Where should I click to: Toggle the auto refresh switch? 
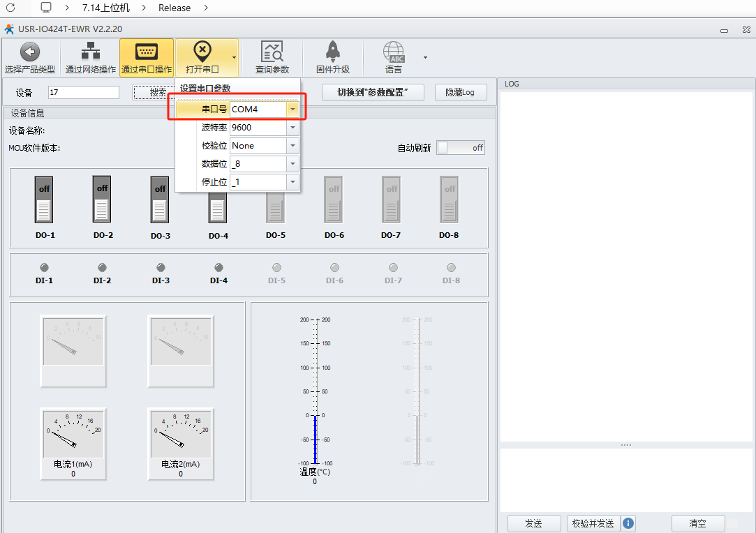click(x=460, y=148)
